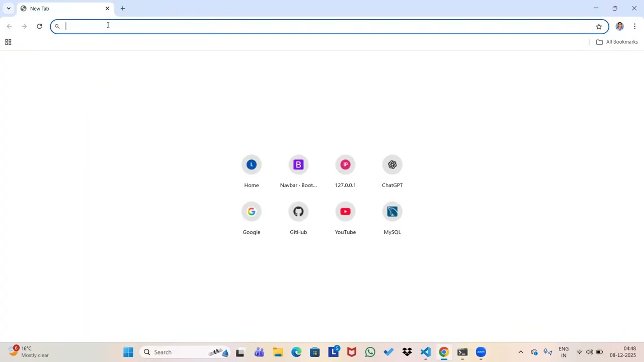Open Dropbox from the taskbar
The height and width of the screenshot is (362, 644).
[407, 352]
